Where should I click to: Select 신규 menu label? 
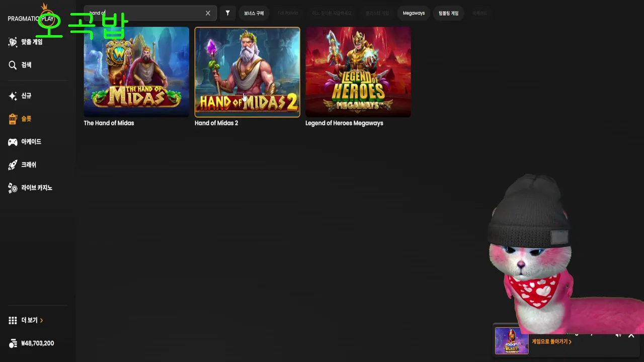click(x=26, y=96)
